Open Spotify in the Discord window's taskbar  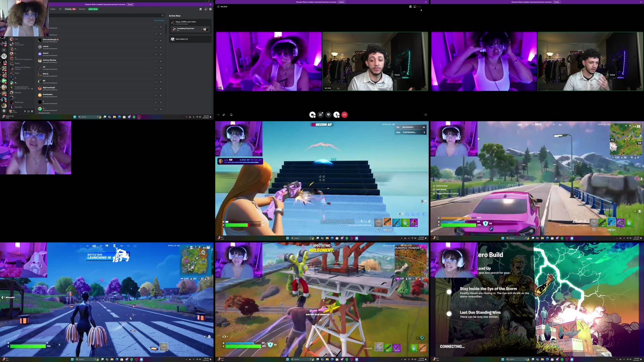click(x=134, y=117)
